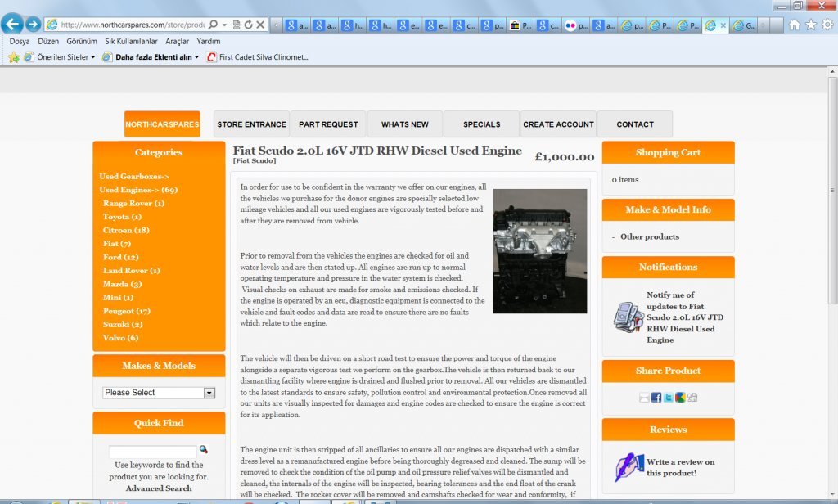Image resolution: width=838 pixels, height=504 pixels.
Task: Open the CONTACT page
Action: [635, 124]
